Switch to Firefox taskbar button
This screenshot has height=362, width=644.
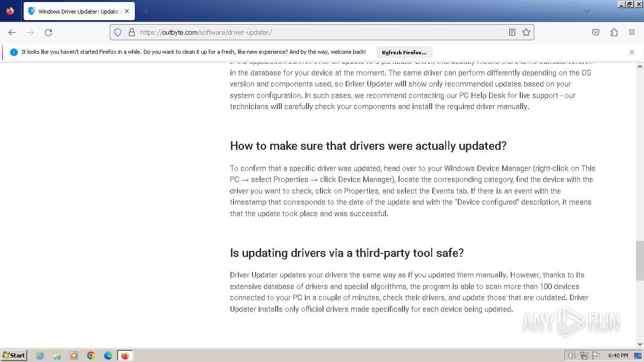[125, 355]
